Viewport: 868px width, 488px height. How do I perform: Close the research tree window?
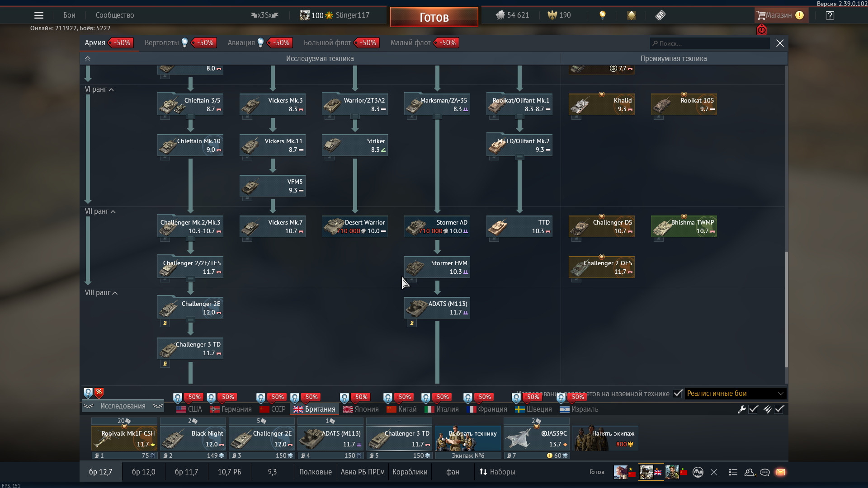780,43
